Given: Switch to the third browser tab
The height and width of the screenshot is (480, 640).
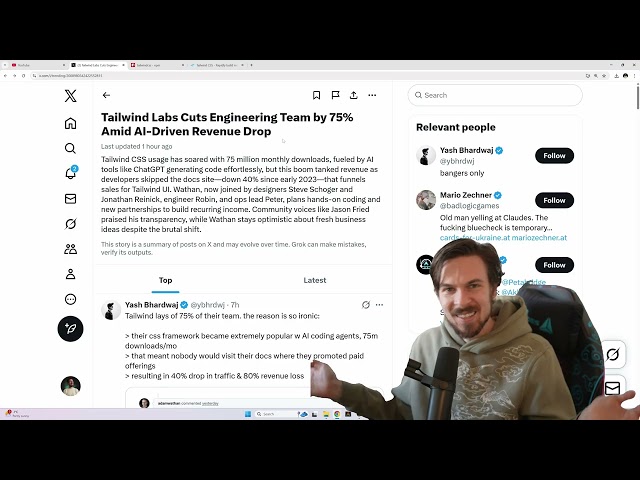Looking at the screenshot, I should coord(157,65).
